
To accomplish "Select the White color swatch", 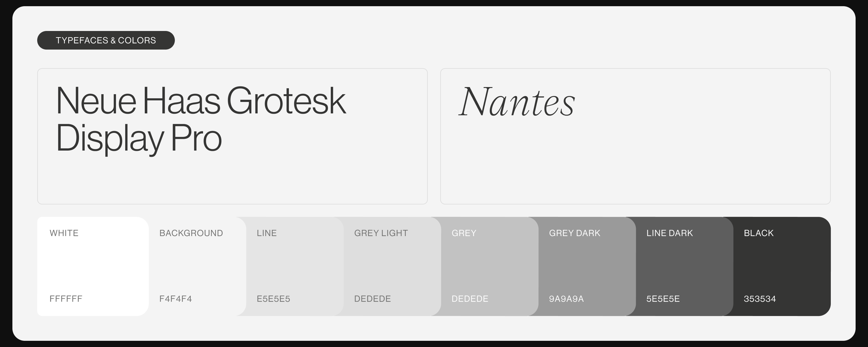I will click(x=93, y=266).
